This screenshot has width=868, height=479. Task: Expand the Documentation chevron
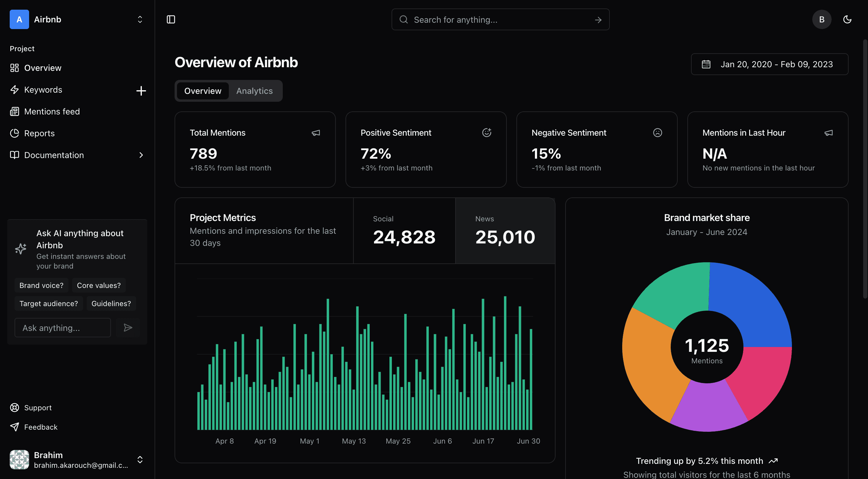coord(141,155)
